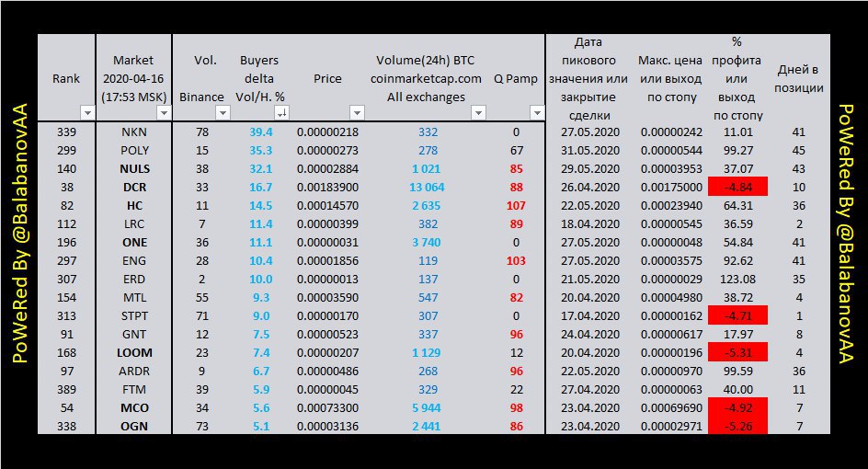Select the MTL market cell
Image resolution: width=868 pixels, height=469 pixels.
pos(134,297)
